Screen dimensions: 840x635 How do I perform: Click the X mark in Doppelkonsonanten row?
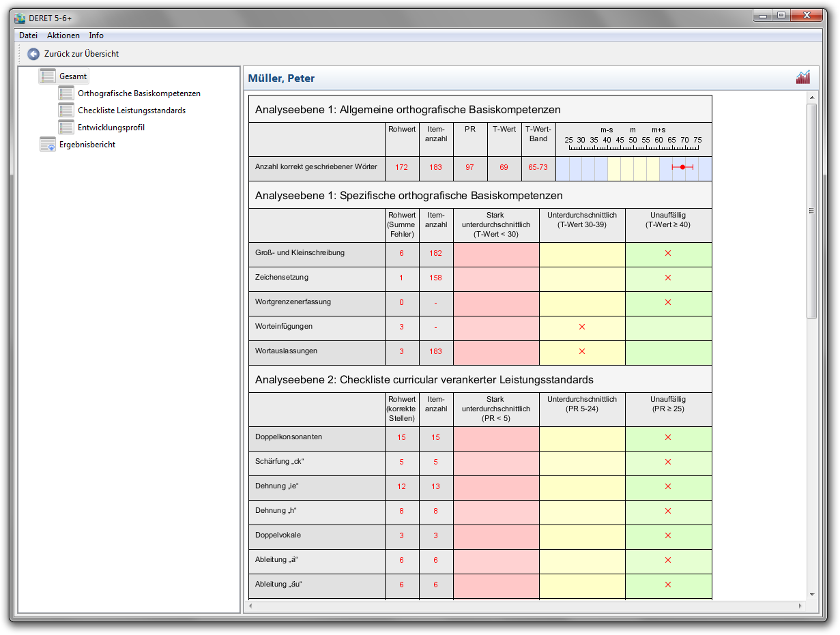point(668,438)
